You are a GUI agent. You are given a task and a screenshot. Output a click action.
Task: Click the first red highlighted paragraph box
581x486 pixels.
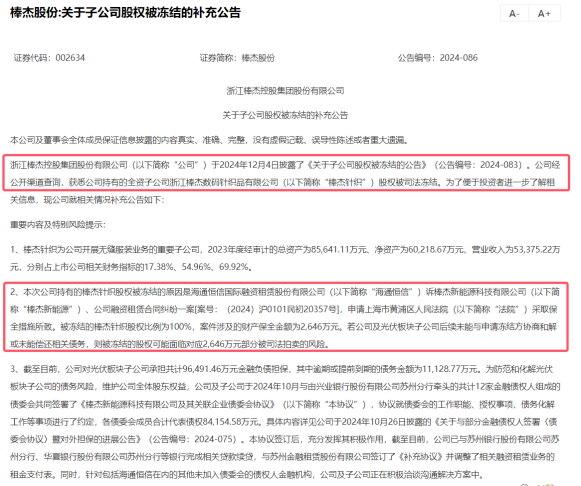[x=286, y=173]
